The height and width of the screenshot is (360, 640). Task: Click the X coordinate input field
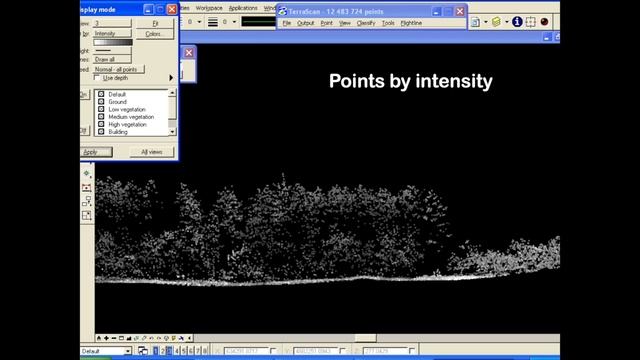(246, 351)
